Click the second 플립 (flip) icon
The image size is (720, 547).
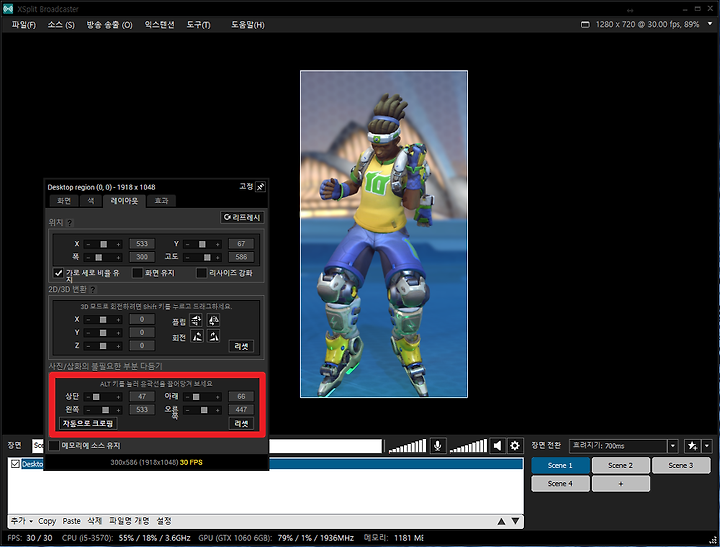pos(213,320)
